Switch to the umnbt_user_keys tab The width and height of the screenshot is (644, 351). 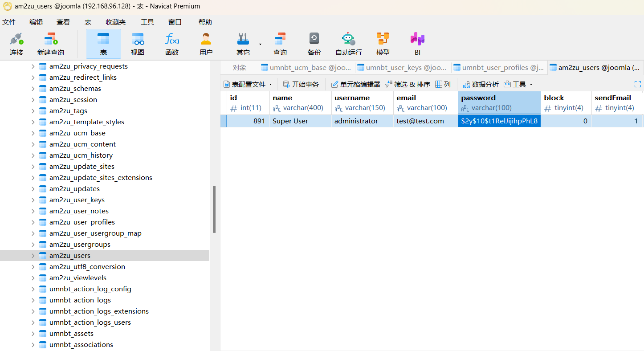403,68
